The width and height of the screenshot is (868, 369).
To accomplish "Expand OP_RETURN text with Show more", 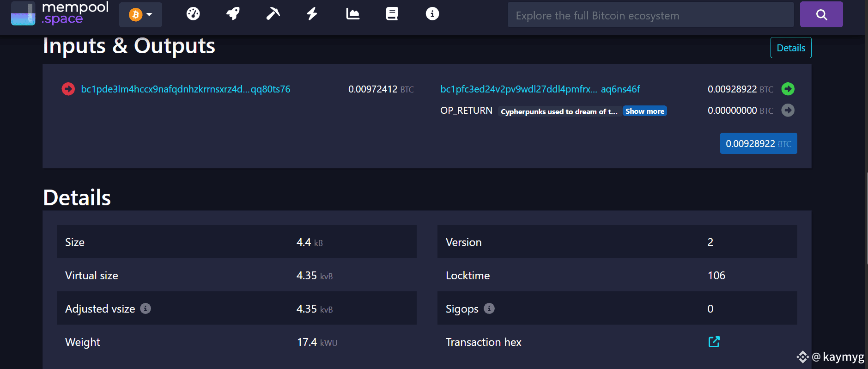I will (644, 111).
